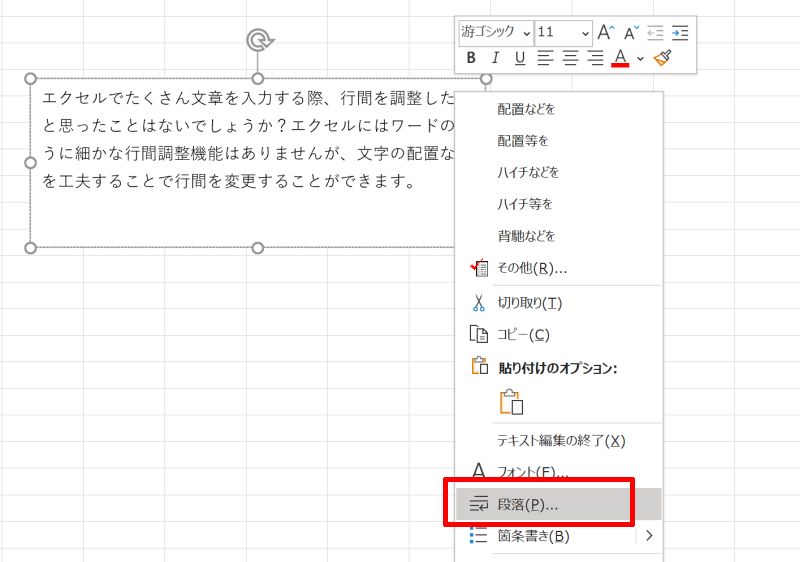Increase font size with large A icon
This screenshot has height=562, width=800.
[606, 33]
